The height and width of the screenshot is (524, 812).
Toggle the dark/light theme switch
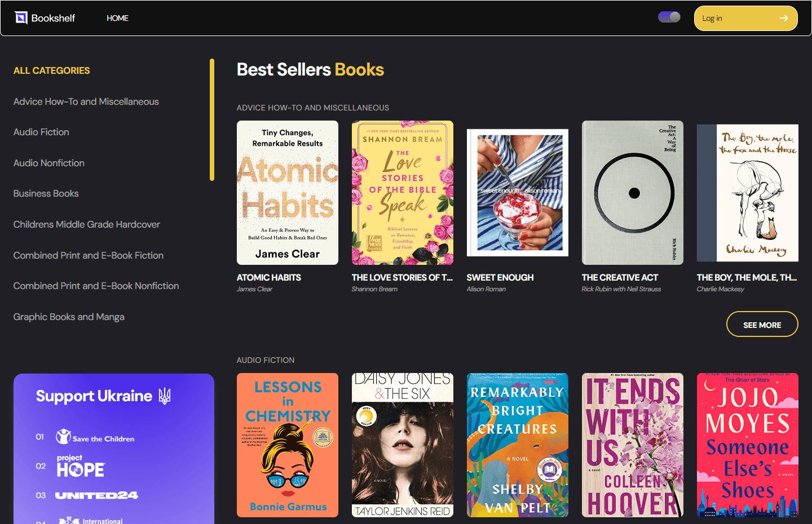pos(669,17)
